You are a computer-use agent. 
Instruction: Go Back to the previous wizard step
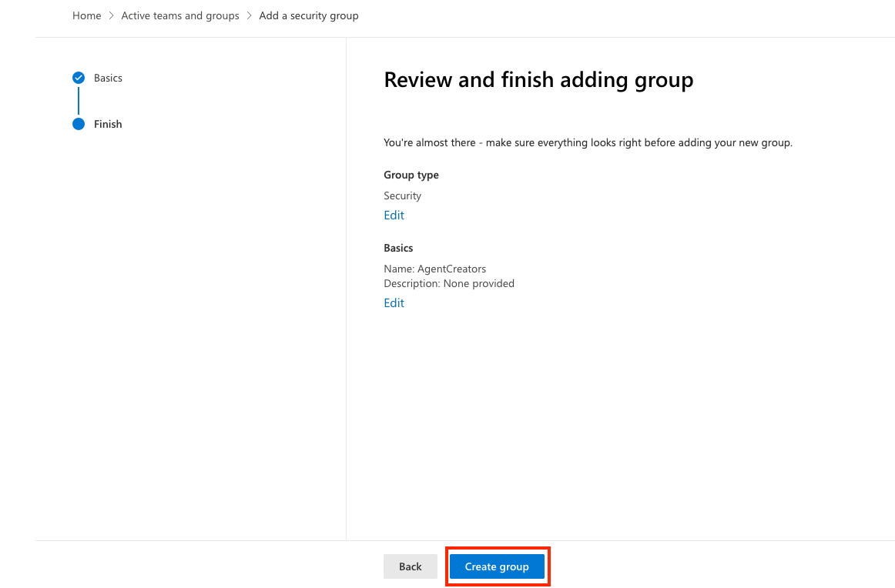pyautogui.click(x=411, y=566)
